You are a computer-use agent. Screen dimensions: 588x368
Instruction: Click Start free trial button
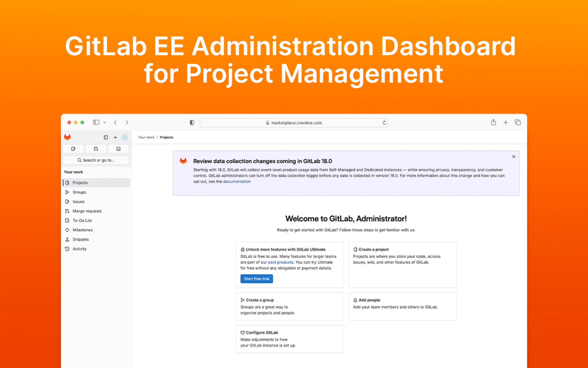click(x=257, y=279)
